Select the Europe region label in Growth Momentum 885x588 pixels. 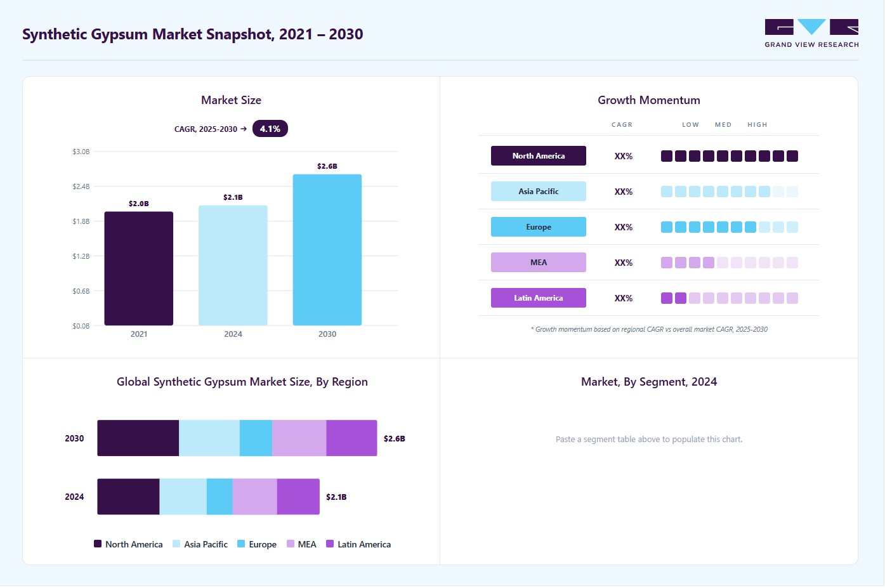click(539, 227)
